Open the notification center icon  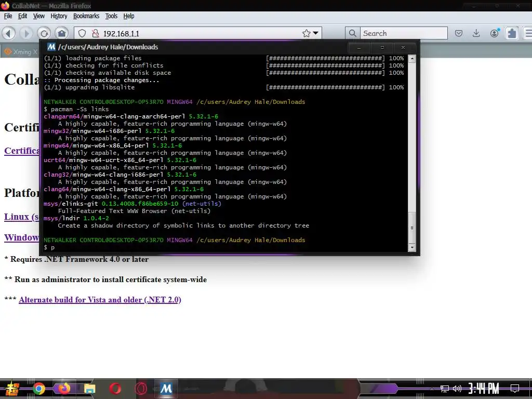pos(515,389)
